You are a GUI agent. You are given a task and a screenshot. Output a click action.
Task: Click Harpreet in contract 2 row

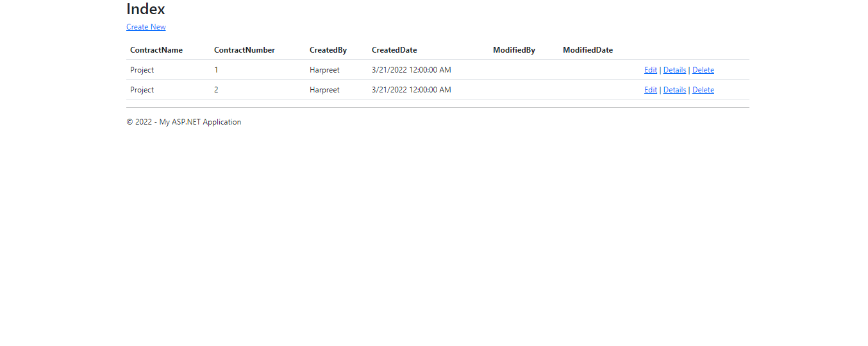coord(324,90)
